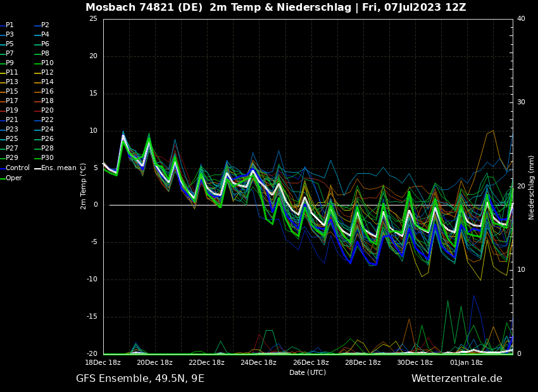
Task: Click the P1 legend entry
Action: click(9, 25)
